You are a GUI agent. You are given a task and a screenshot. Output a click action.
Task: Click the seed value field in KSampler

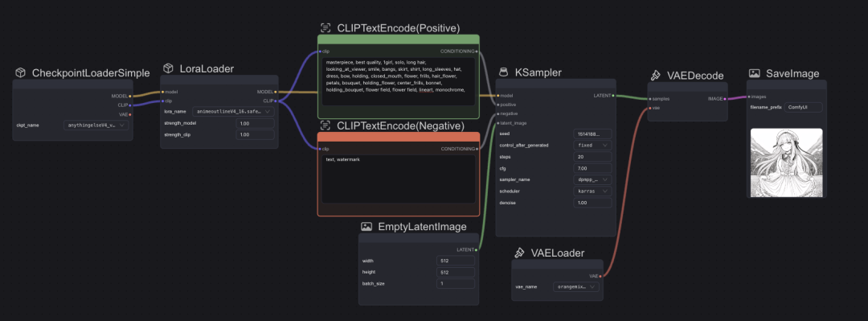[x=592, y=134]
